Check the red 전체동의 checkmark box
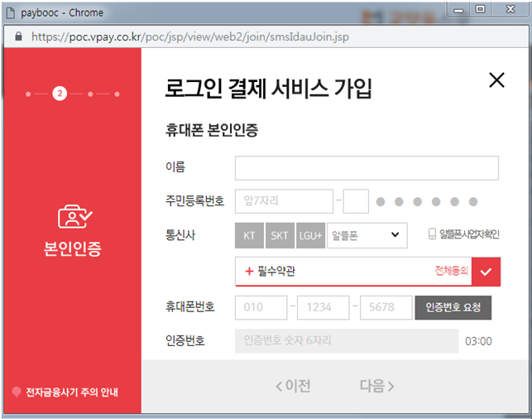 tap(486, 272)
